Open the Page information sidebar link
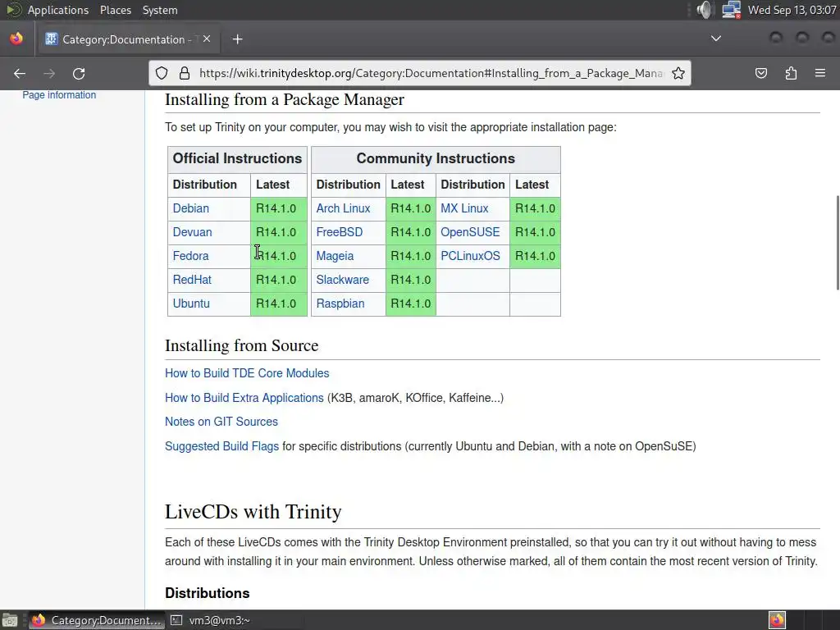Viewport: 840px width, 630px height. [x=59, y=95]
